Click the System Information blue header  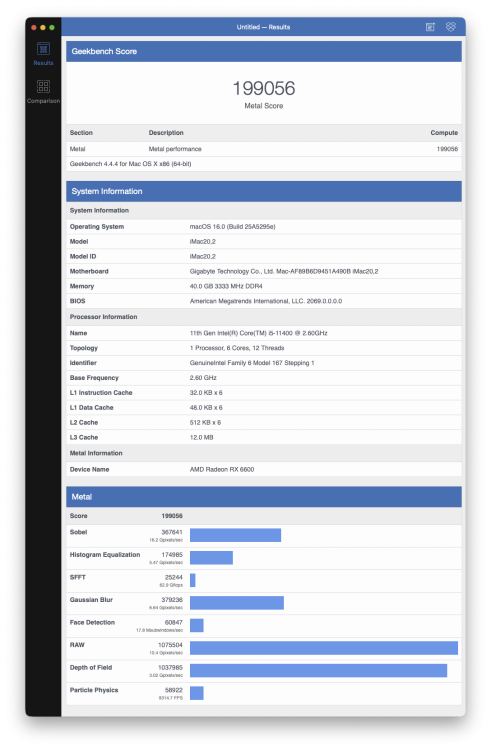click(x=264, y=191)
